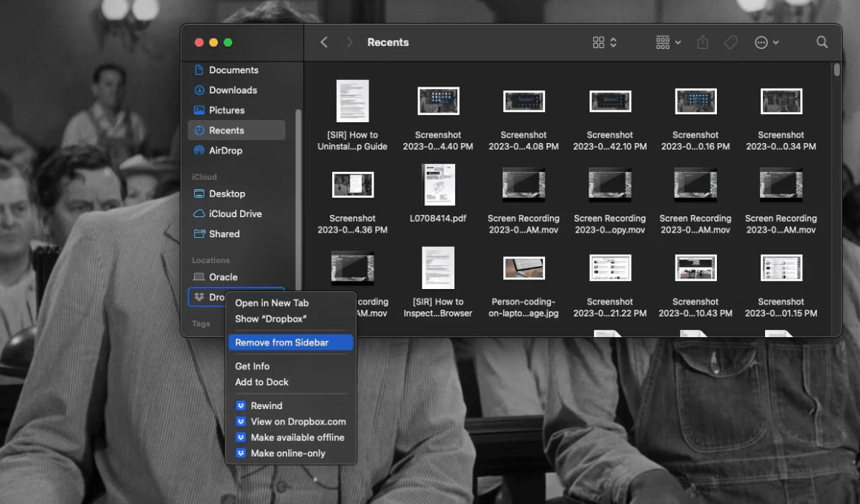The width and height of the screenshot is (860, 504).
Task: Open iCloud Drive in the sidebar
Action: [236, 214]
